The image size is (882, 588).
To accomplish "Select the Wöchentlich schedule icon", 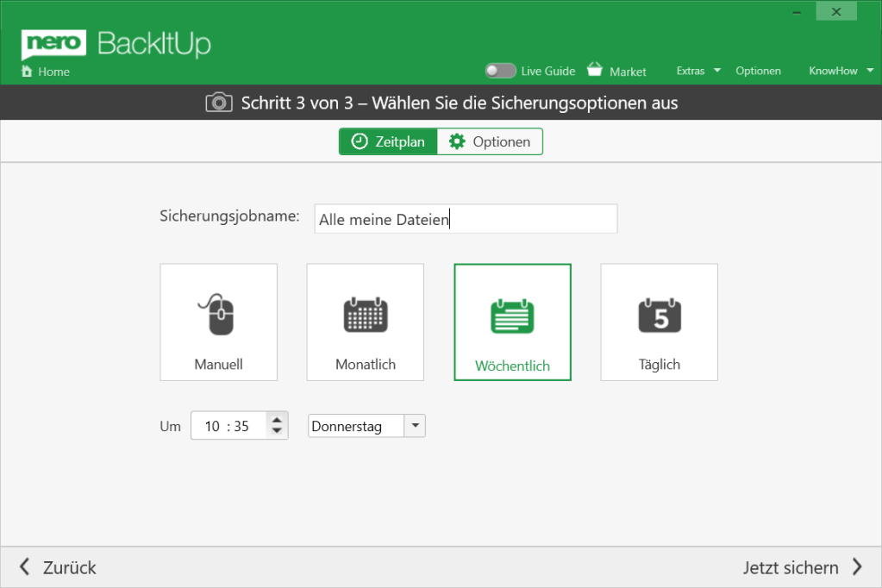I will (512, 316).
